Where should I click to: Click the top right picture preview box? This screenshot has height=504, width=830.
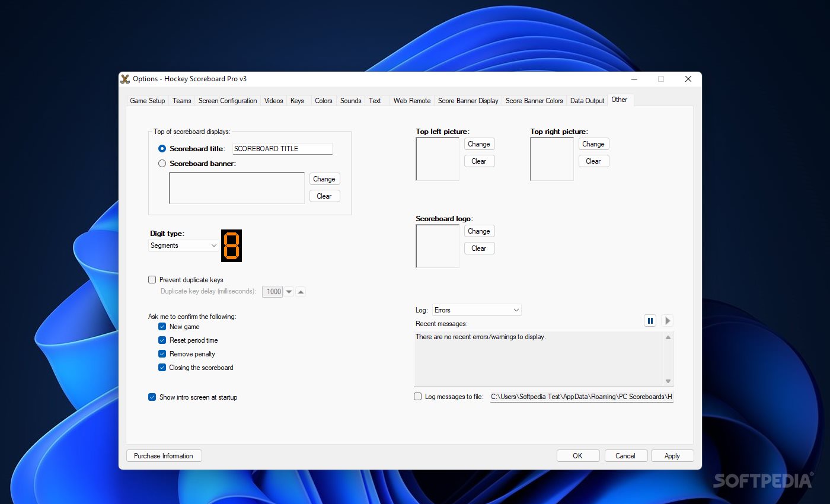pyautogui.click(x=552, y=159)
